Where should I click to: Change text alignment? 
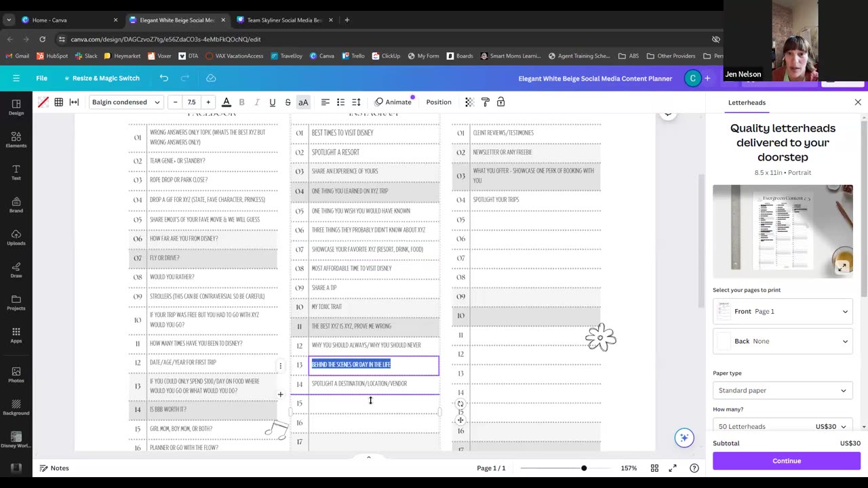325,102
